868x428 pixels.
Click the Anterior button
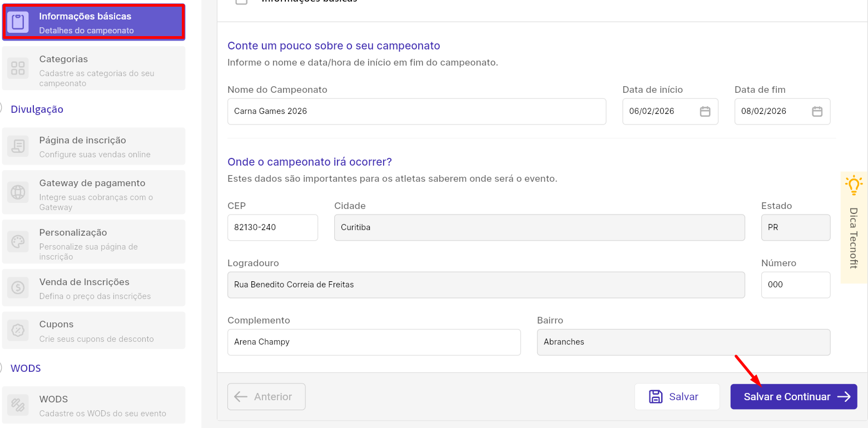(266, 396)
